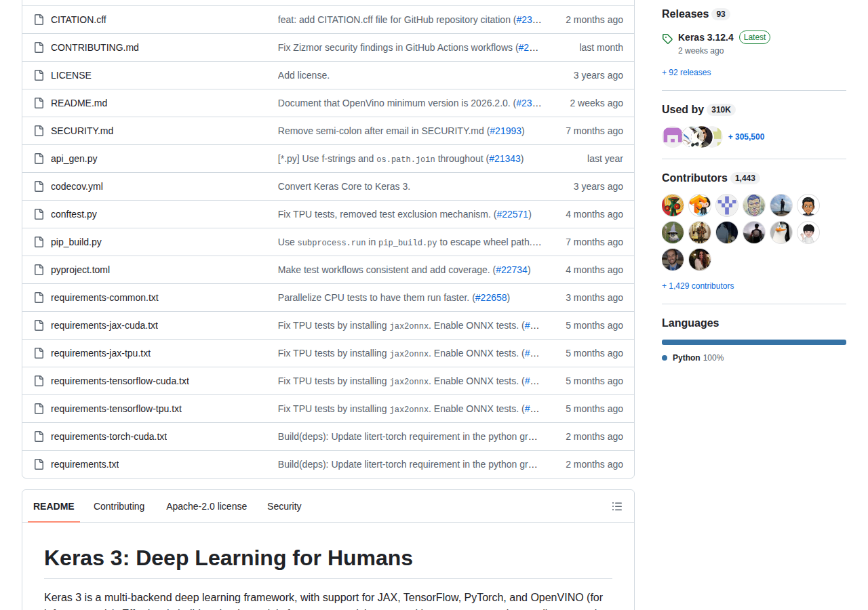This screenshot has height=610, width=868.
Task: Open the + 1,429 contributors link
Action: click(x=698, y=286)
